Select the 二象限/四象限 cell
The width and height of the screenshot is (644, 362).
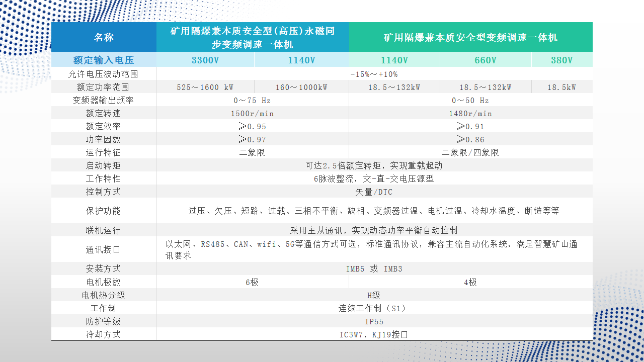(470, 152)
